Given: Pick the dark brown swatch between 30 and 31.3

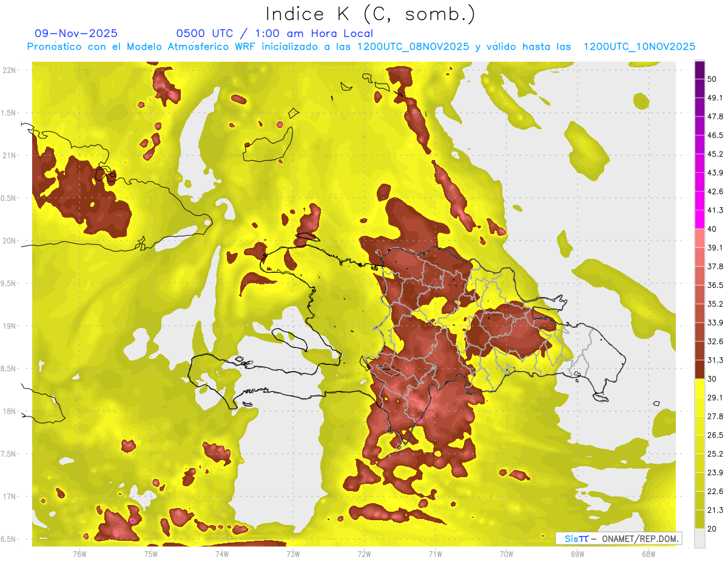Looking at the screenshot, I should 699,369.
